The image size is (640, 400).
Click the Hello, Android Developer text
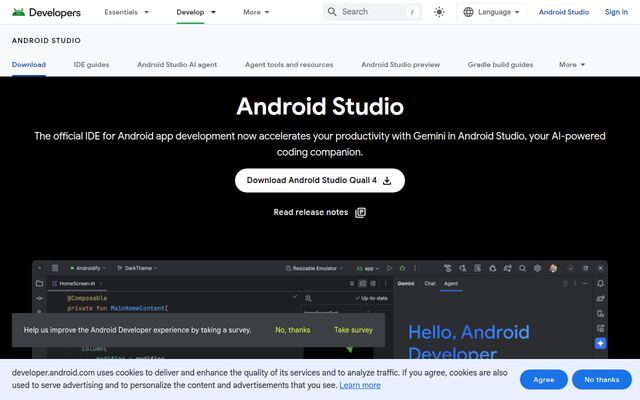(469, 342)
